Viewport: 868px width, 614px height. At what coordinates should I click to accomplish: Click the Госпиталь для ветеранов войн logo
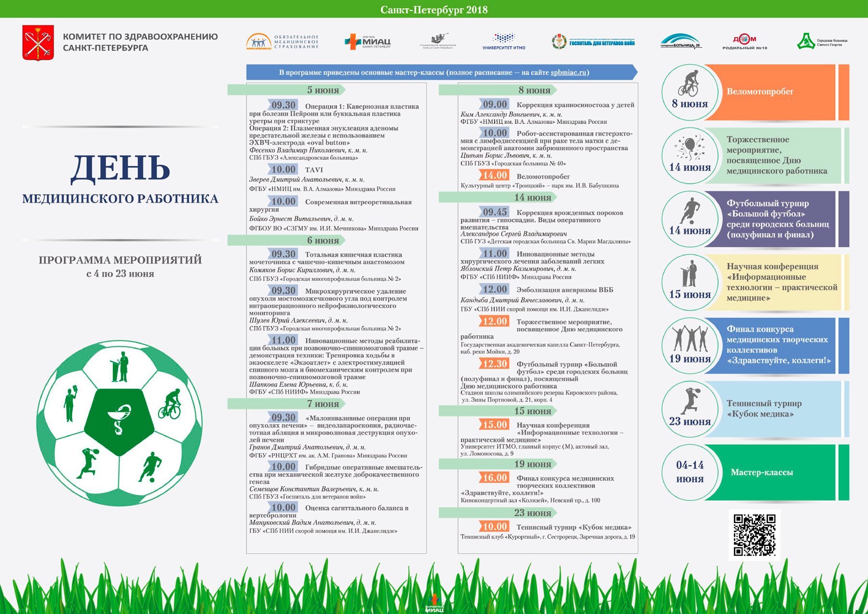tap(593, 42)
